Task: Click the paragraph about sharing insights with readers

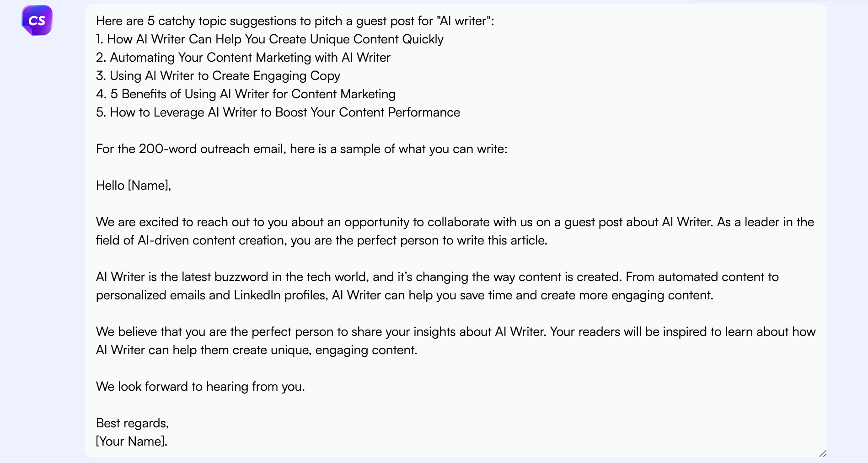Action: (455, 341)
